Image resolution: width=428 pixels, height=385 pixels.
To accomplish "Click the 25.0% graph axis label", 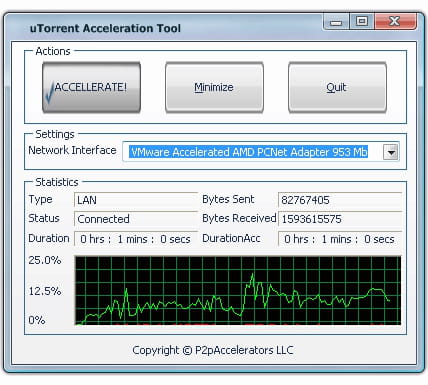I will click(x=45, y=260).
